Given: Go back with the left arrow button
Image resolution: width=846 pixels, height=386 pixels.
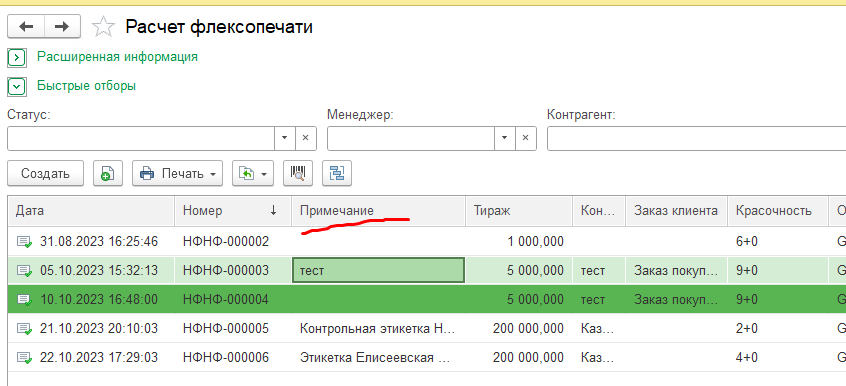Looking at the screenshot, I should pyautogui.click(x=26, y=26).
